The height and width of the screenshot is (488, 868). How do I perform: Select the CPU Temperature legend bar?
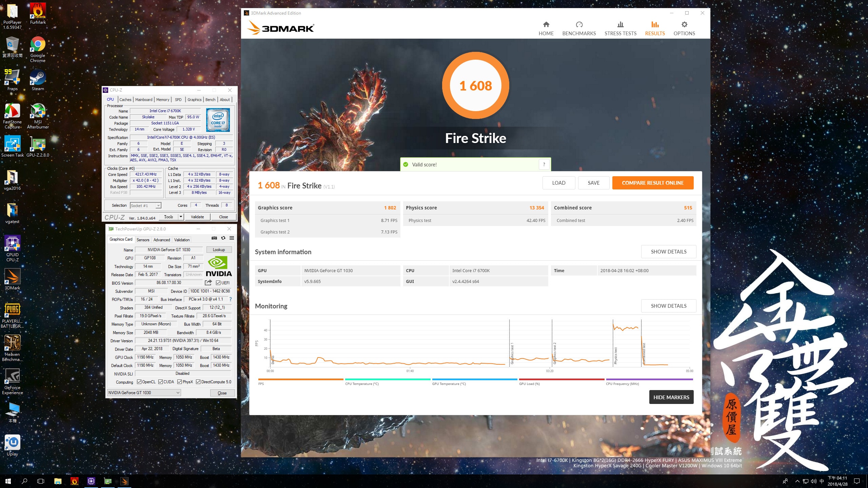tap(388, 380)
